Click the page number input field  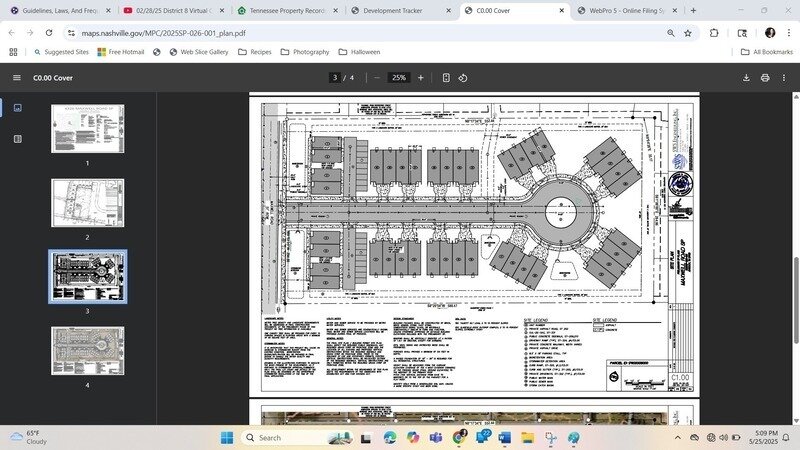(335, 77)
